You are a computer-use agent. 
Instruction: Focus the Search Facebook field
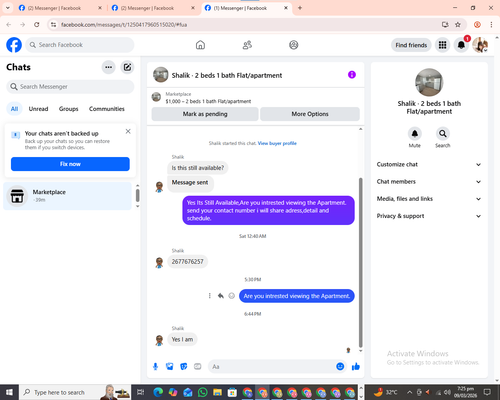click(x=80, y=45)
